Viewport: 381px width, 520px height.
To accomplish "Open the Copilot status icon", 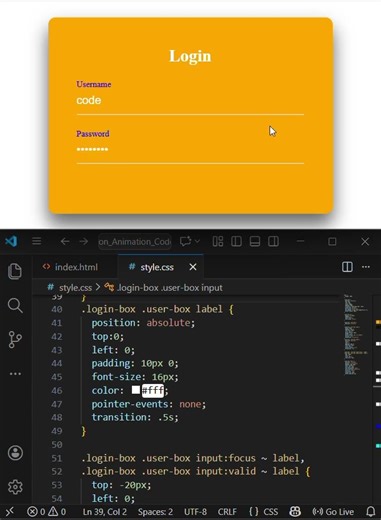I will point(295,511).
